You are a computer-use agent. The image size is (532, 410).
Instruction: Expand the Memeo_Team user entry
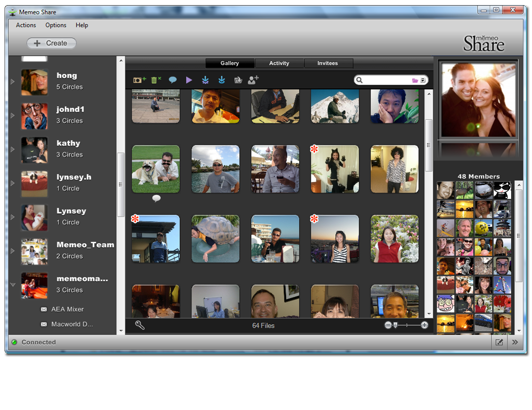[x=13, y=251]
